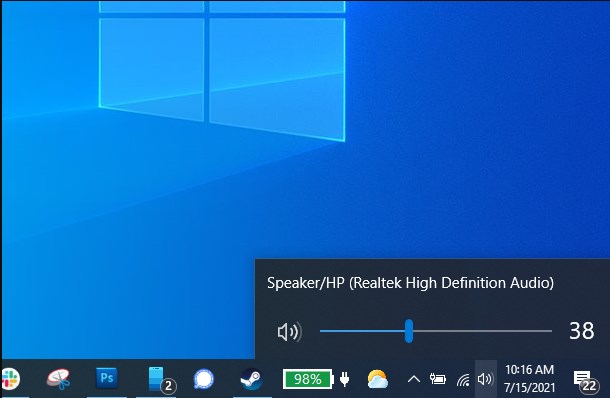Open the battery power tray icon
610x398 pixels.
point(438,379)
